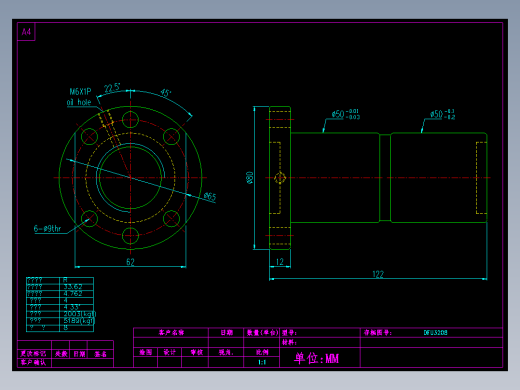Select the 4.762 value in the table
520x390 pixels.
coord(73,294)
